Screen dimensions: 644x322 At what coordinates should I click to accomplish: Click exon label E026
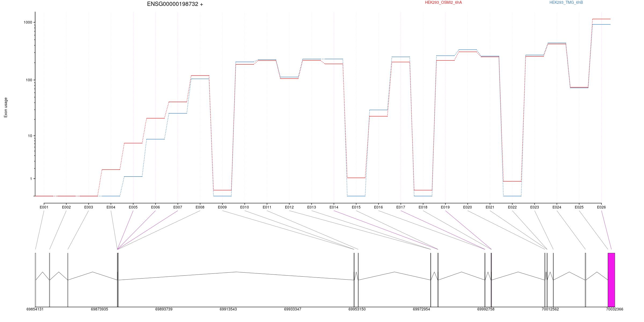601,207
